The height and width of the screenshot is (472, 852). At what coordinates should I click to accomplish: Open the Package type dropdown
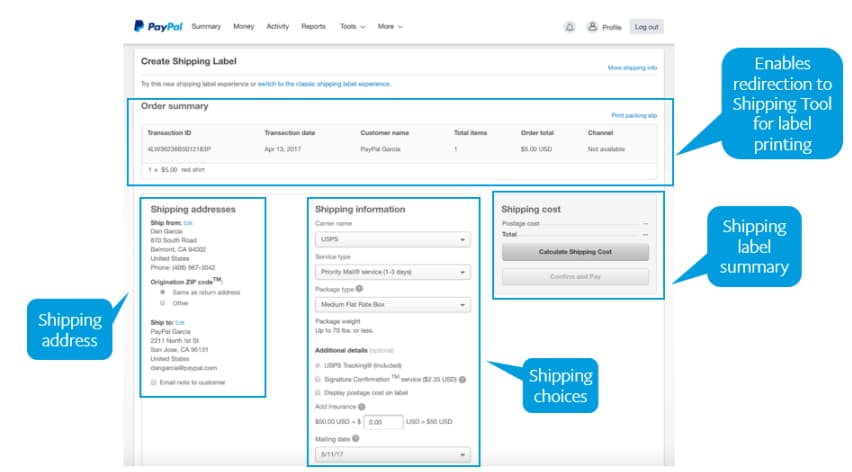click(392, 304)
